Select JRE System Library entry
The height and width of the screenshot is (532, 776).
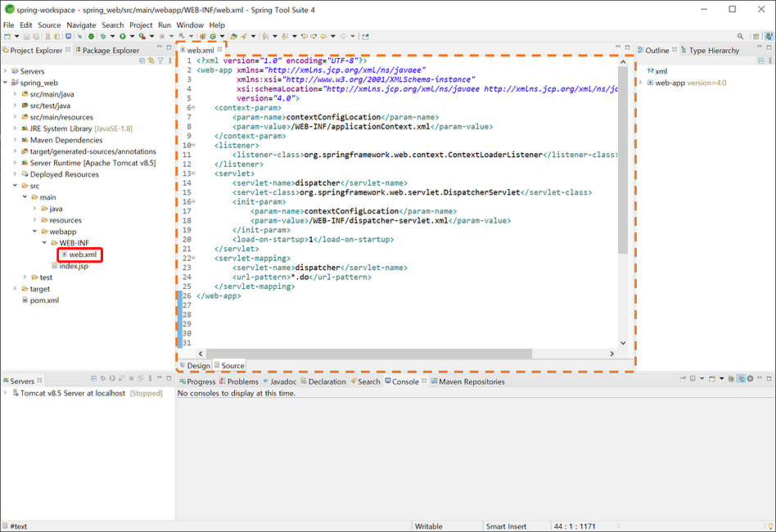(x=77, y=128)
